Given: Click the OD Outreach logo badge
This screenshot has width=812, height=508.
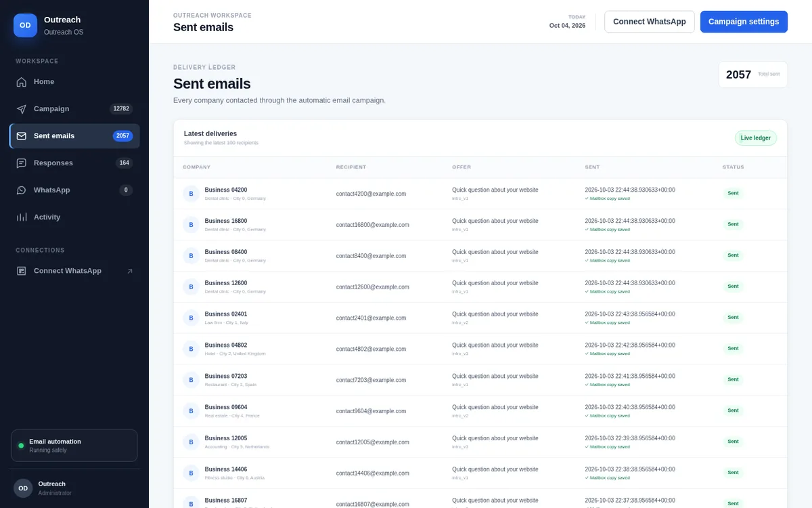Looking at the screenshot, I should click(x=25, y=25).
